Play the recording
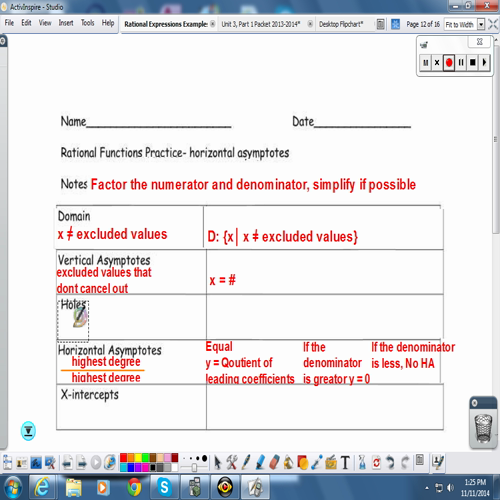500x500 pixels. pos(484,62)
